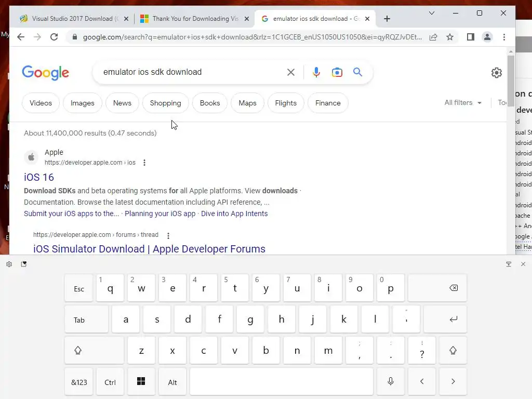Tap the q key on the keyboard
The height and width of the screenshot is (399, 532).
point(110,288)
